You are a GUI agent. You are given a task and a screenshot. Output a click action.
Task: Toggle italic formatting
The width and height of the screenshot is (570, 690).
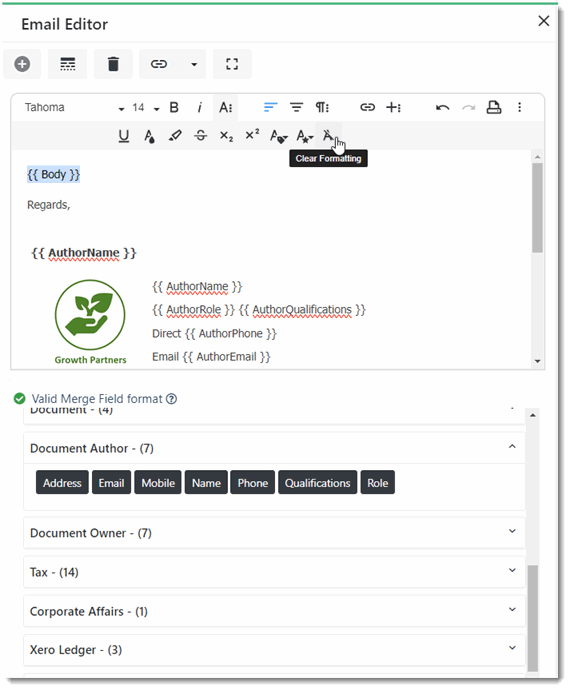pyautogui.click(x=200, y=108)
